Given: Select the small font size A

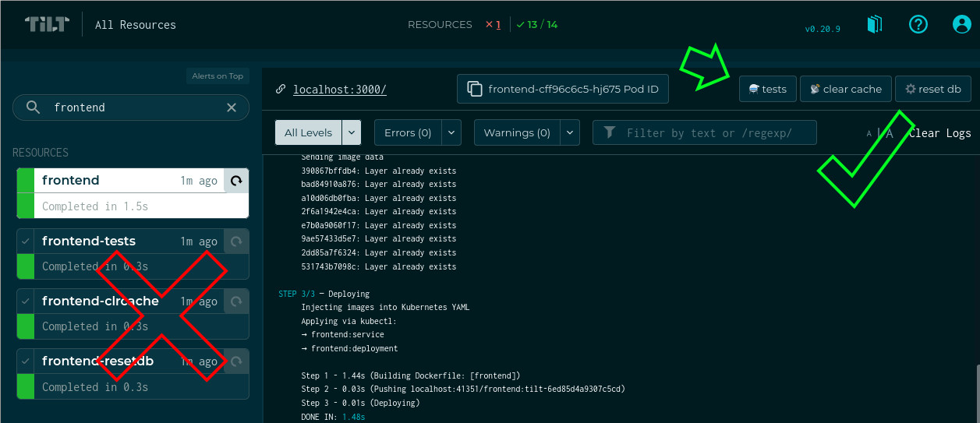Looking at the screenshot, I should point(869,134).
